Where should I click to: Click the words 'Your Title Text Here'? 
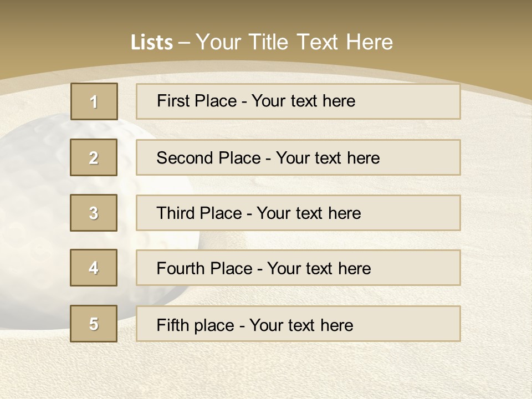[294, 42]
